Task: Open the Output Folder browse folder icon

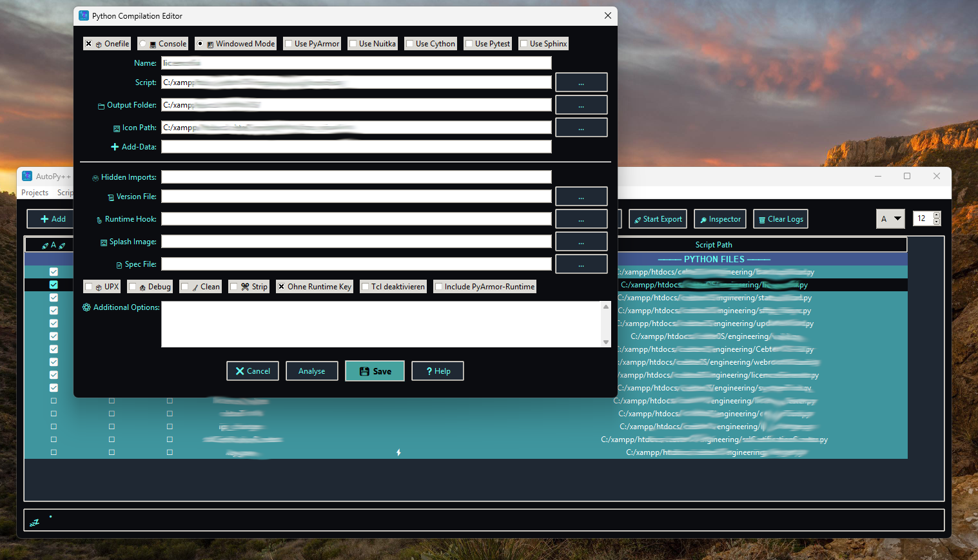Action: click(x=100, y=104)
